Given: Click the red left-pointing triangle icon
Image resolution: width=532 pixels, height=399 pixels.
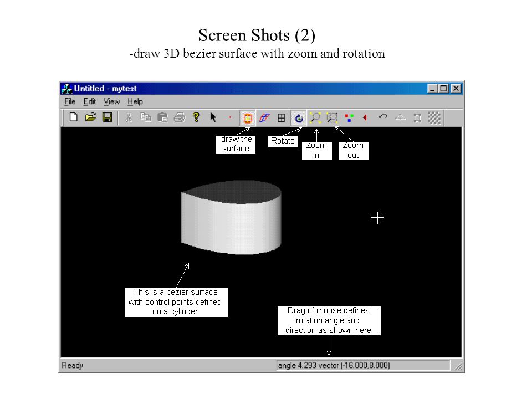Looking at the screenshot, I should (x=365, y=117).
